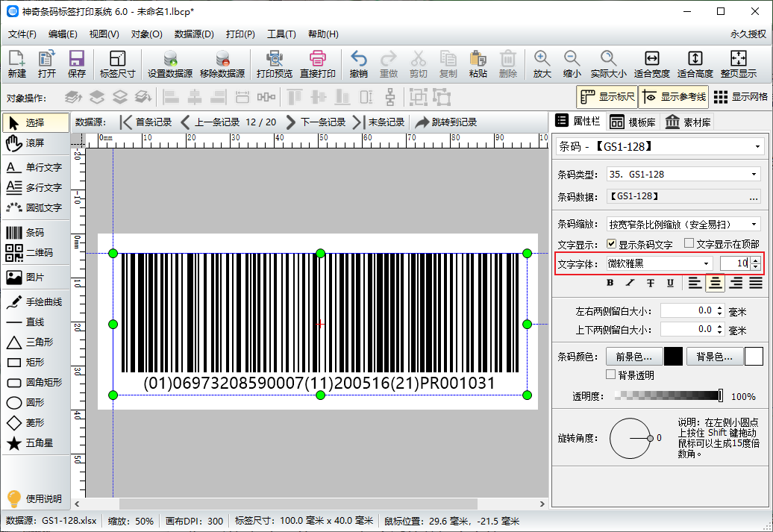Image resolution: width=773 pixels, height=532 pixels.
Task: Select the 单行文字 single-line text tool
Action: (36, 168)
